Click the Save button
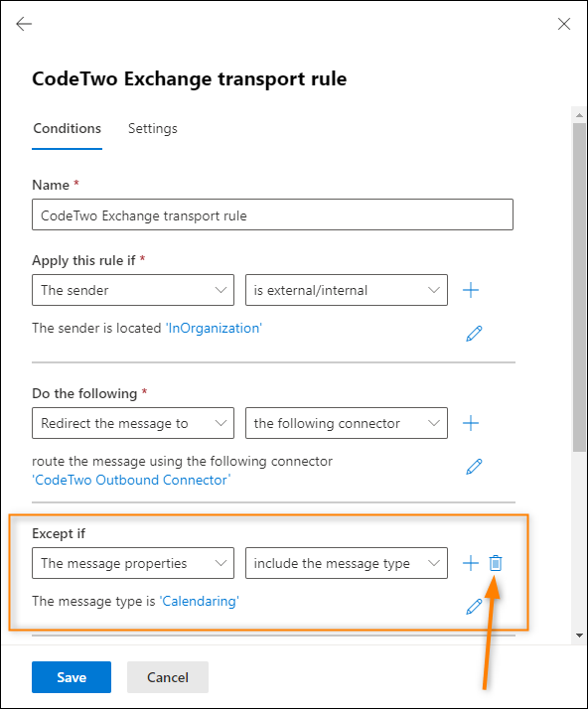This screenshot has height=709, width=588. [x=72, y=677]
